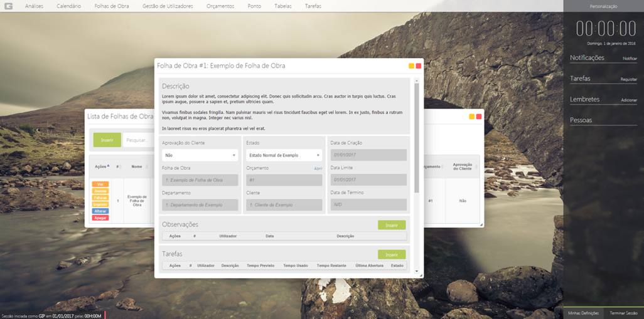Click the Abrir link beside Orçamento
This screenshot has height=319, width=644.
(318, 169)
